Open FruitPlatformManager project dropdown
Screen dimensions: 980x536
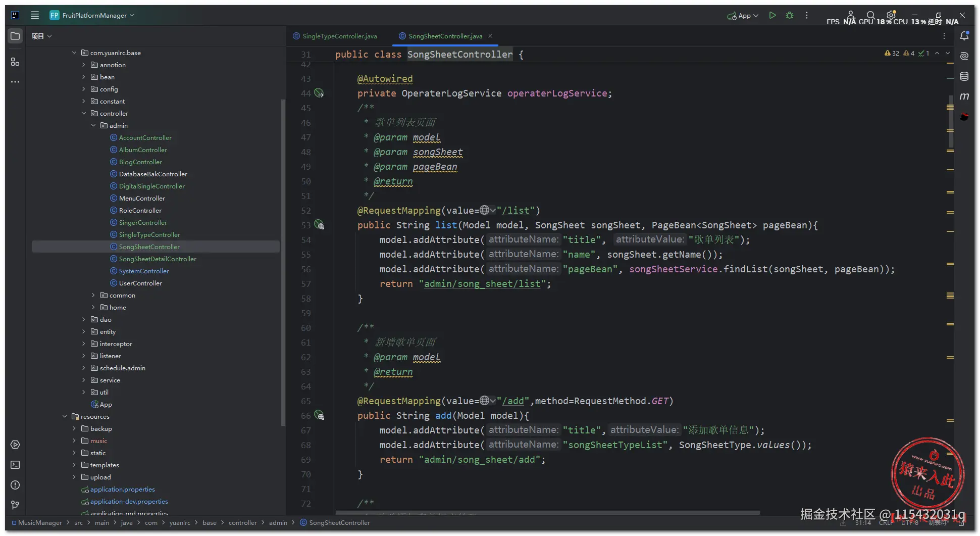pos(92,15)
